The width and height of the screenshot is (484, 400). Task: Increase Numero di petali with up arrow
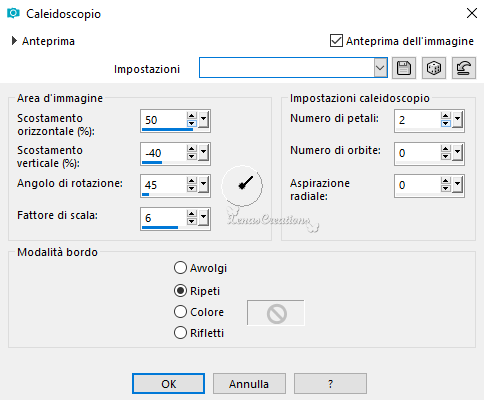(x=446, y=116)
